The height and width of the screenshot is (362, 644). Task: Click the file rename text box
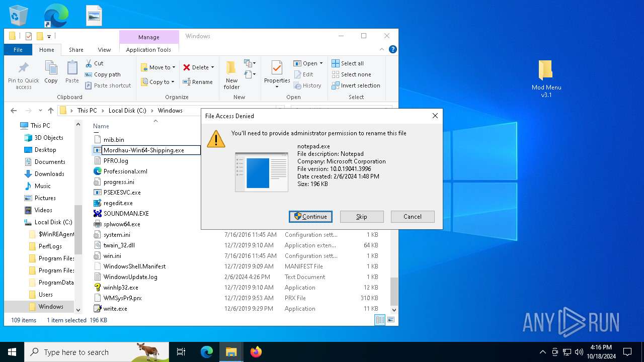click(151, 150)
